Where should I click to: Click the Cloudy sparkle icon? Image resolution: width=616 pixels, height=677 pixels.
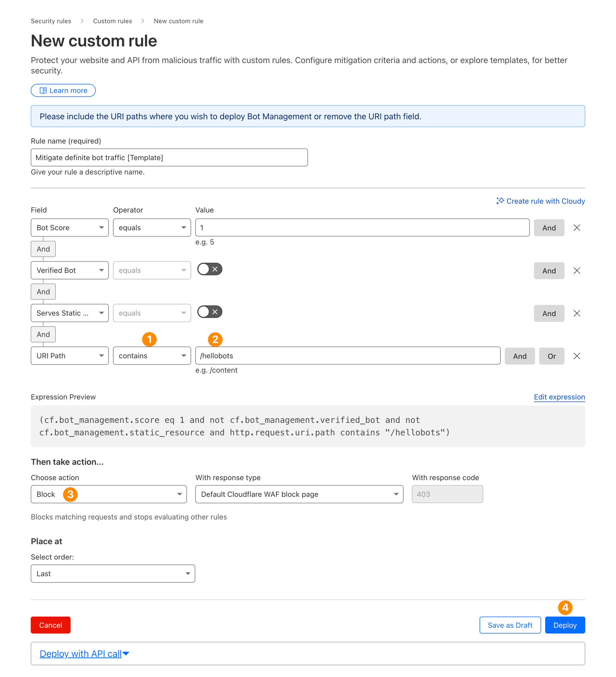coord(500,201)
